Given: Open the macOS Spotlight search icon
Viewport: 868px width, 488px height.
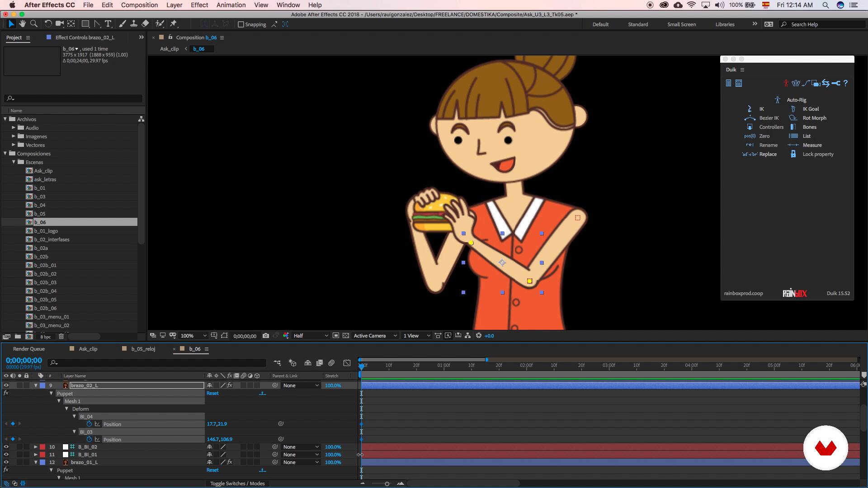Looking at the screenshot, I should click(x=826, y=5).
